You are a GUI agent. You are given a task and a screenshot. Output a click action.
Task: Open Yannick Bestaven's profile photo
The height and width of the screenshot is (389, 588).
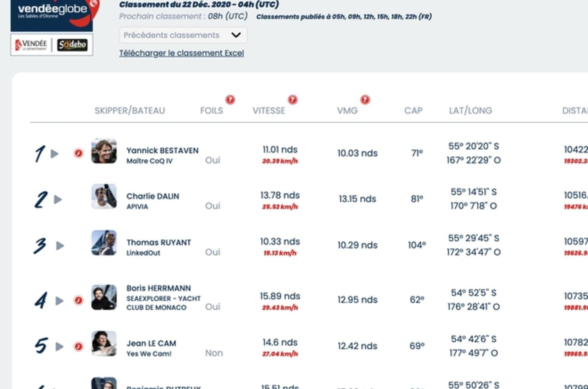(x=104, y=150)
